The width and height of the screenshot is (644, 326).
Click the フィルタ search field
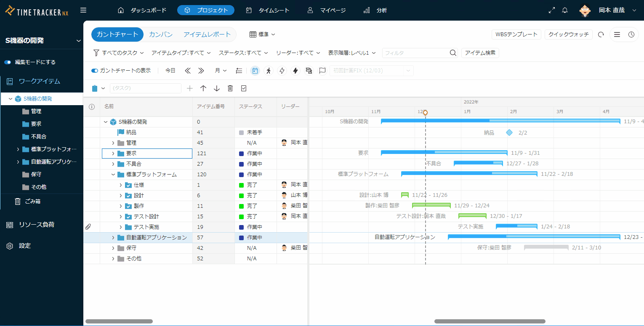pos(415,53)
